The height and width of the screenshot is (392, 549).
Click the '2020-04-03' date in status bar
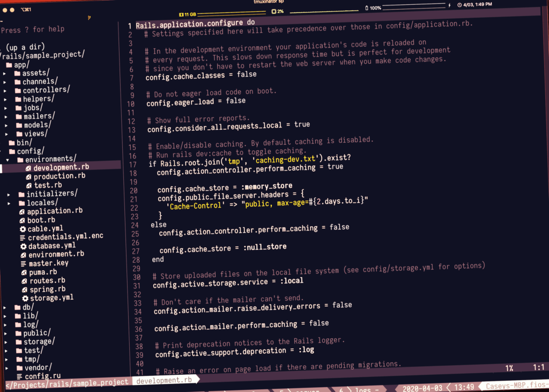[x=422, y=388]
